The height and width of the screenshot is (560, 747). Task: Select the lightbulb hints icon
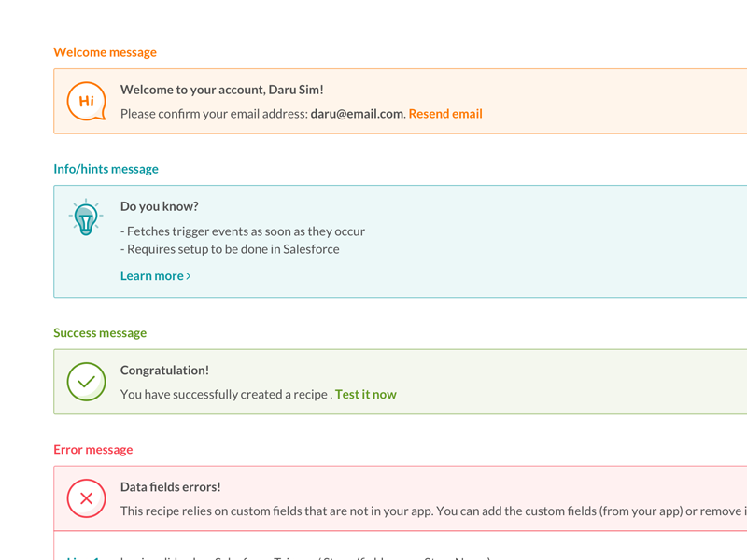click(85, 218)
